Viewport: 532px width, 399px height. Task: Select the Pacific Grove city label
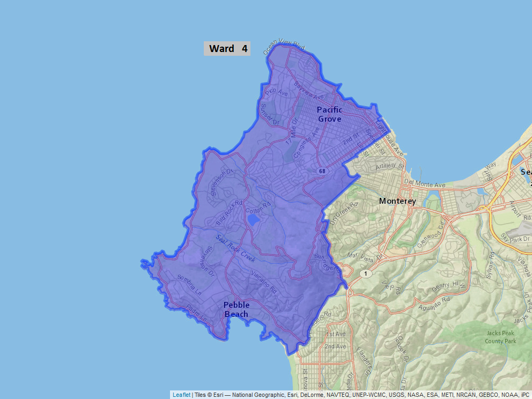[329, 114]
